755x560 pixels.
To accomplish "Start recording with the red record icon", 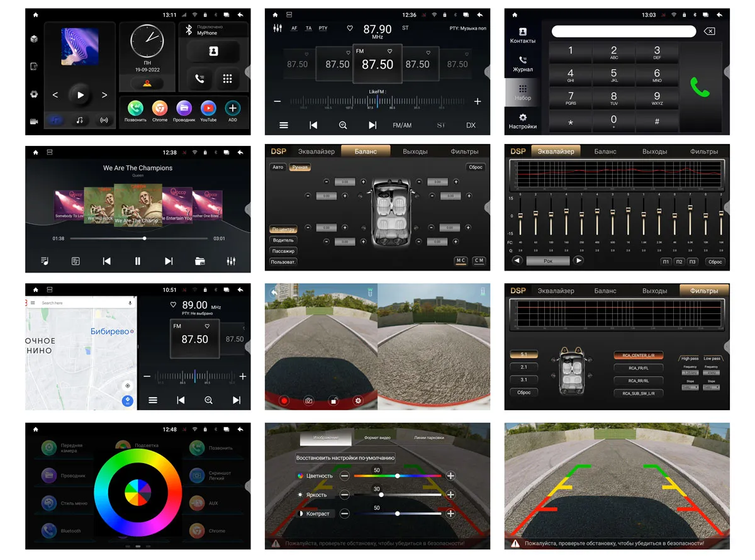I will click(284, 400).
